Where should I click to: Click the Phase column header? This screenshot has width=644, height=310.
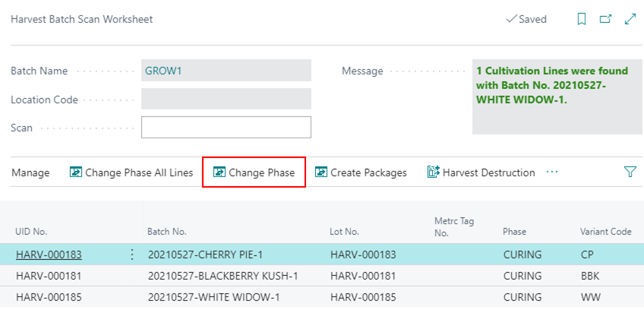click(514, 232)
